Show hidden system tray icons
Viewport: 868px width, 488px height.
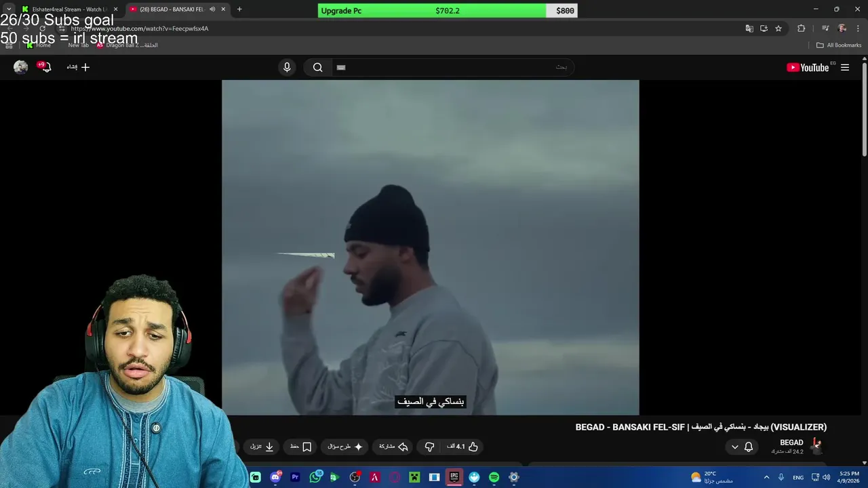766,477
